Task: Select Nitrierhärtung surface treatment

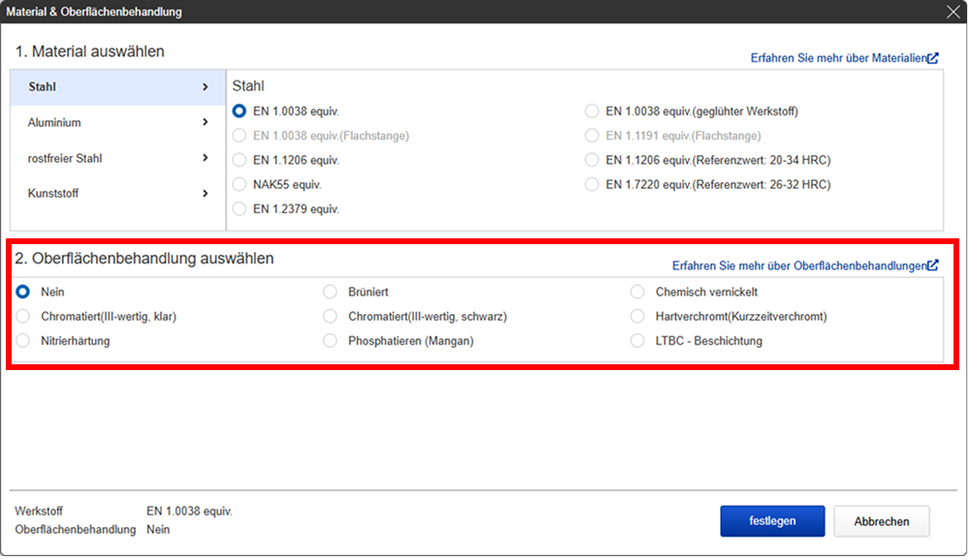Action: (x=23, y=341)
